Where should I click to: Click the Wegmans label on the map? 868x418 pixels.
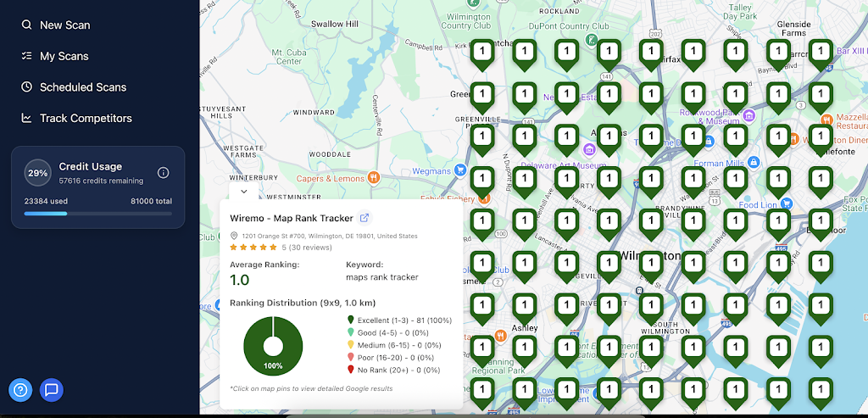pyautogui.click(x=431, y=171)
